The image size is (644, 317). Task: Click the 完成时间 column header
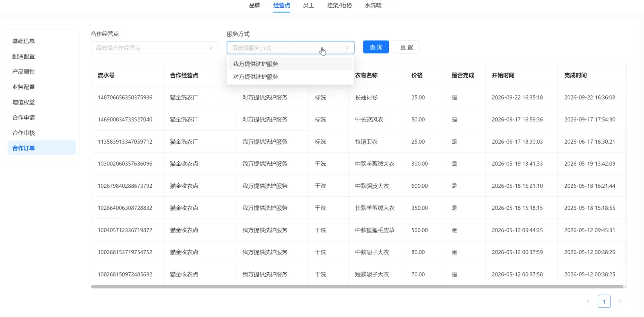[592, 75]
